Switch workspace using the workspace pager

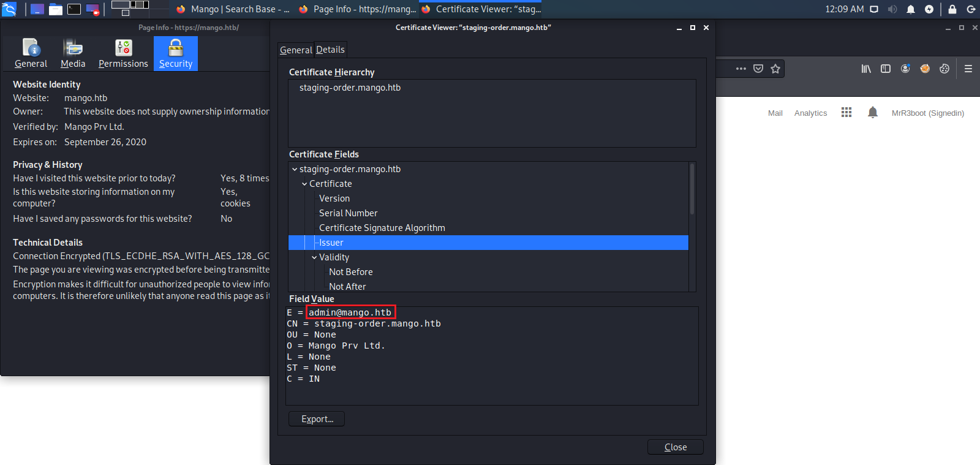(x=130, y=8)
